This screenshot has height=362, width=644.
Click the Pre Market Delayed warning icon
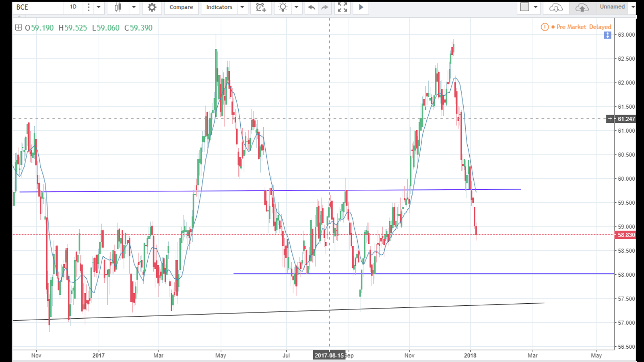pyautogui.click(x=545, y=27)
